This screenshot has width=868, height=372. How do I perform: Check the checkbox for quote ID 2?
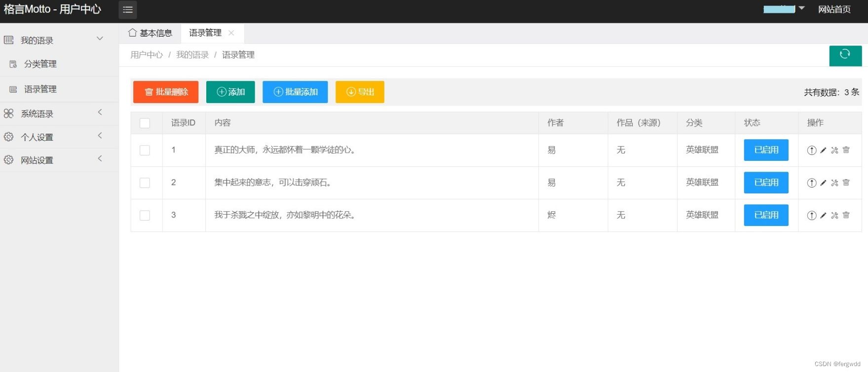pyautogui.click(x=145, y=183)
